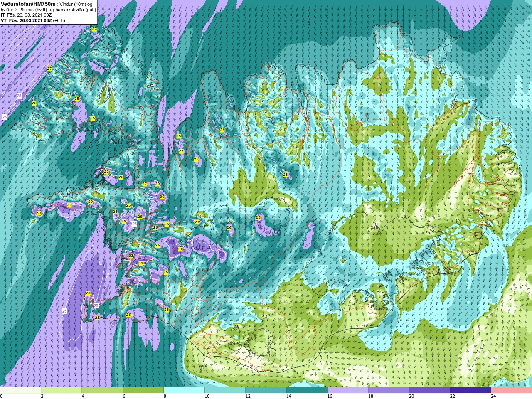Click the legend scale number 8
532x399 pixels.
[165, 397]
